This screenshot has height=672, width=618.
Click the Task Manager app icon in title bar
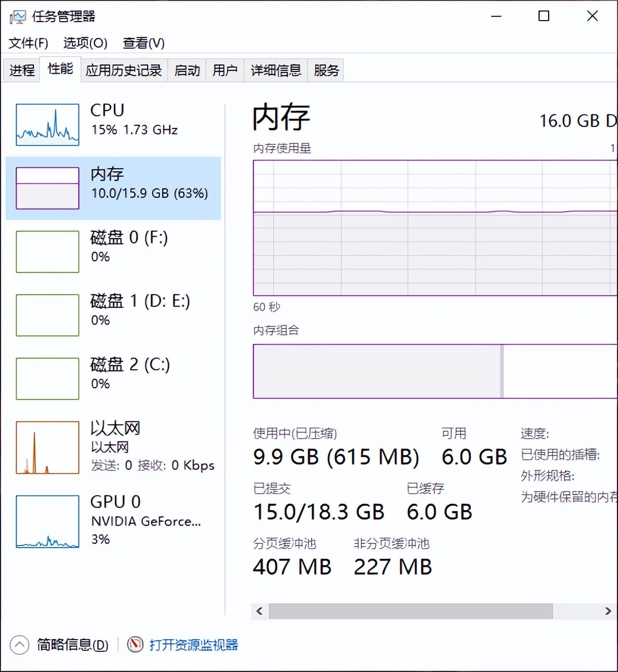tap(17, 17)
